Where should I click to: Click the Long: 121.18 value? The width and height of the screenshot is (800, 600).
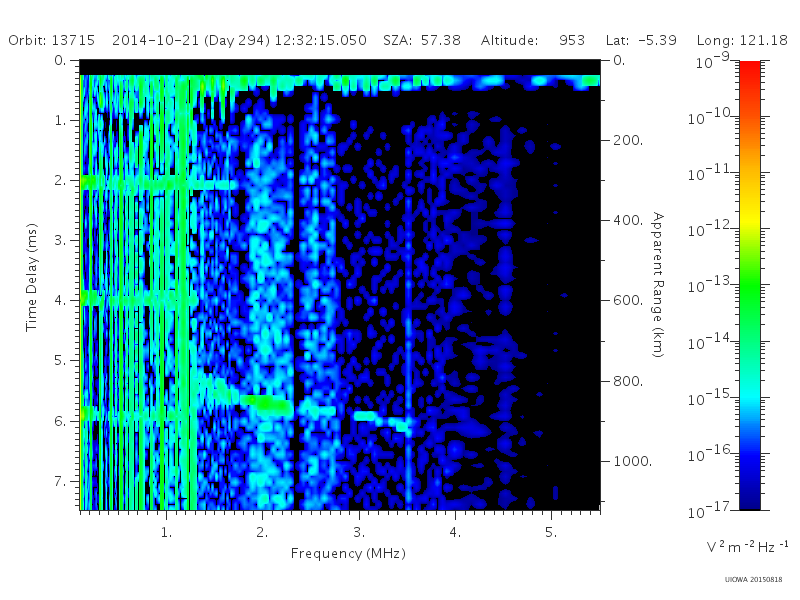pyautogui.click(x=742, y=40)
